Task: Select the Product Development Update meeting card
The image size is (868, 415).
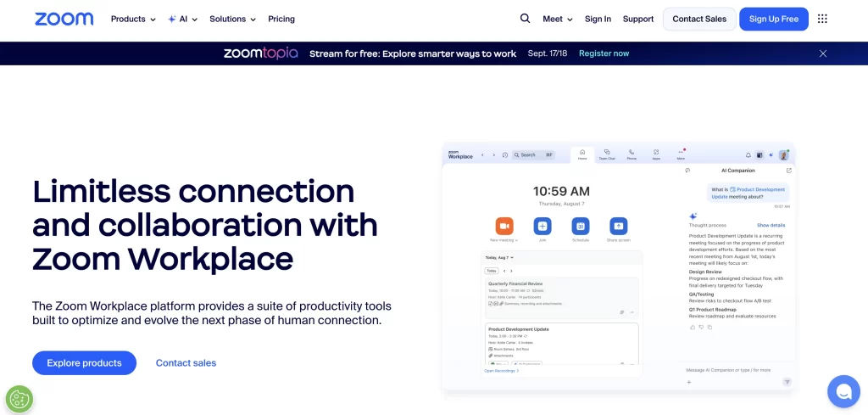Action: tap(562, 344)
